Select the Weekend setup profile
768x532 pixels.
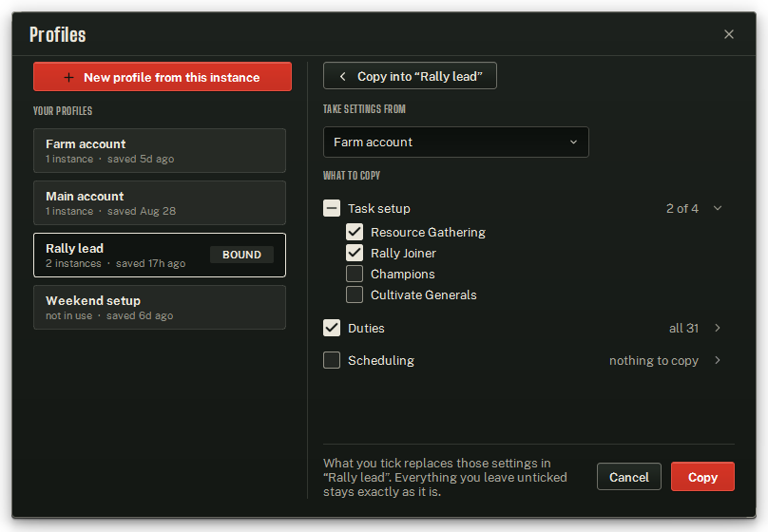(159, 308)
